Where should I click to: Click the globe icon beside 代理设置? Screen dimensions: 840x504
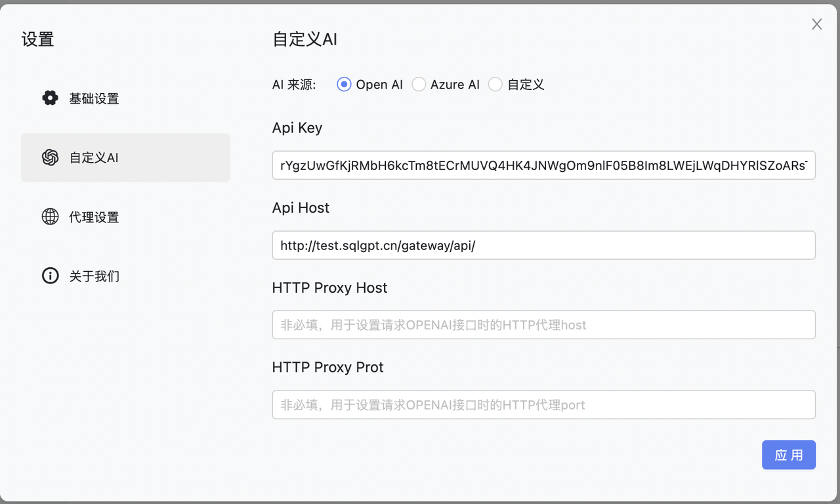(50, 217)
